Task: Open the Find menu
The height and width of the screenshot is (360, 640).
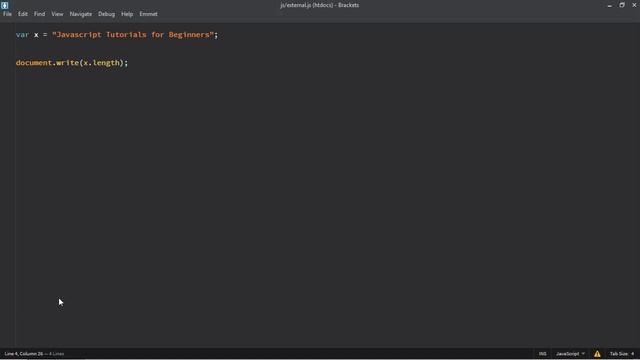Action: [x=39, y=14]
